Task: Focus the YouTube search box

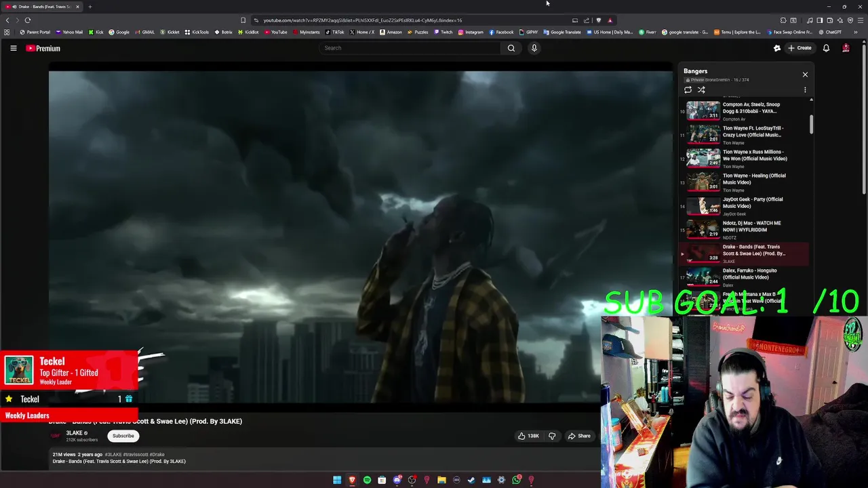Action: (410, 48)
